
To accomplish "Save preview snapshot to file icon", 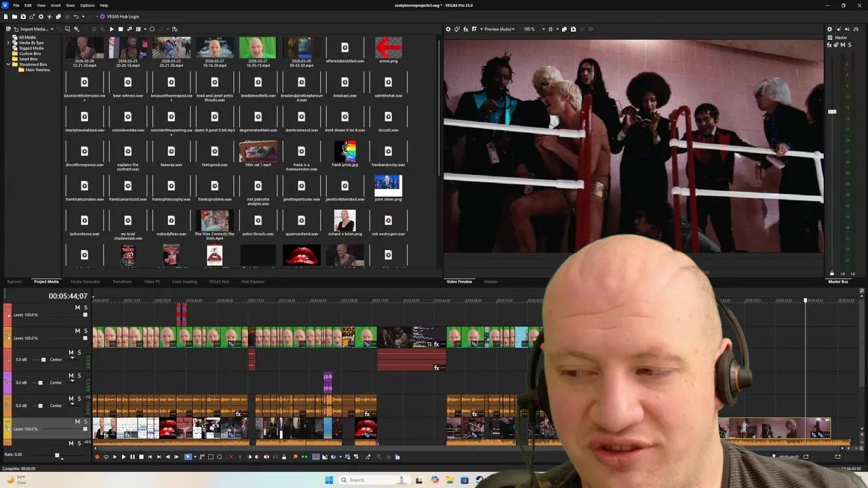I will point(573,29).
